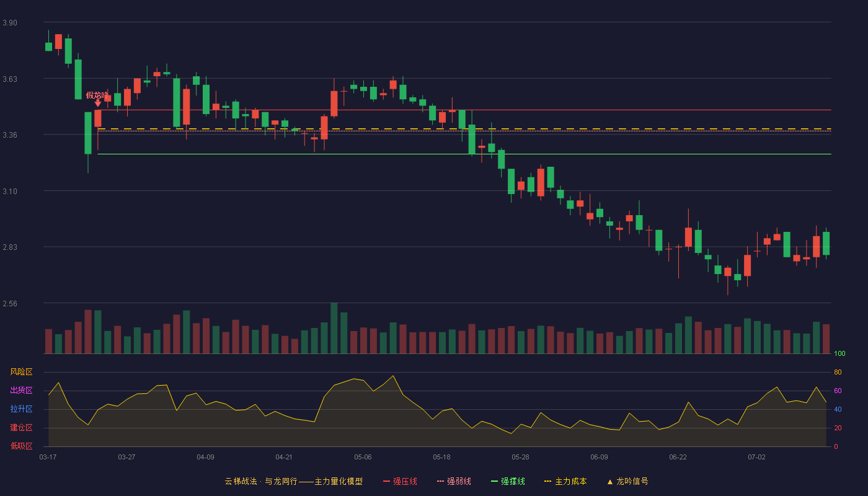Toggle the 强撑线 legend entry
Viewport: 868px width, 496px height.
508,481
